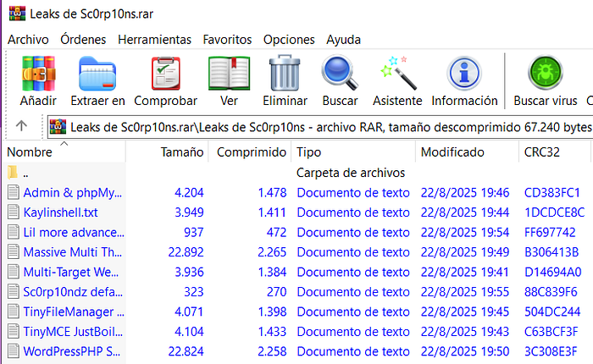This screenshot has height=364, width=593.
Task: Click CRC32 value CD383FC1
Action: [x=551, y=192]
